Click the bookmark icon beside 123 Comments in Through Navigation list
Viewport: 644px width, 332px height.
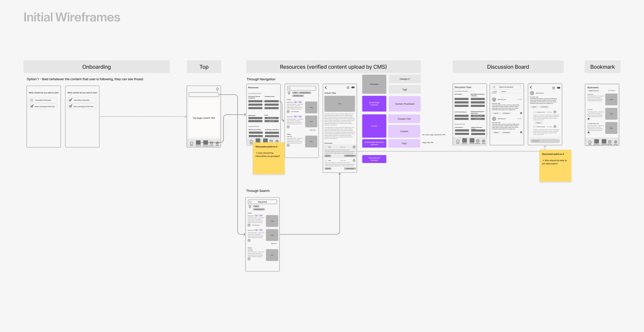pos(288,112)
